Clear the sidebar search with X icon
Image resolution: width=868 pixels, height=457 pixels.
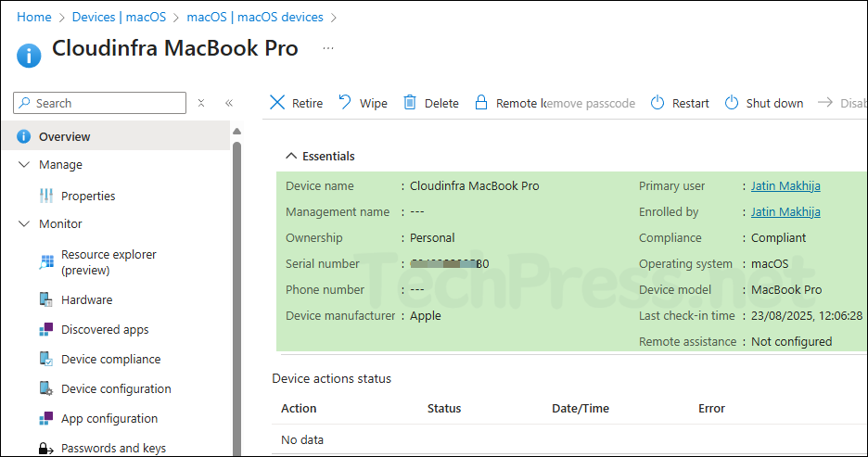tap(201, 103)
